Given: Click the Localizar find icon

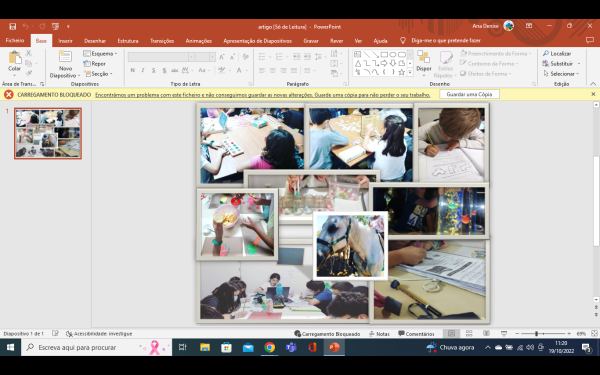Looking at the screenshot, I should click(557, 54).
